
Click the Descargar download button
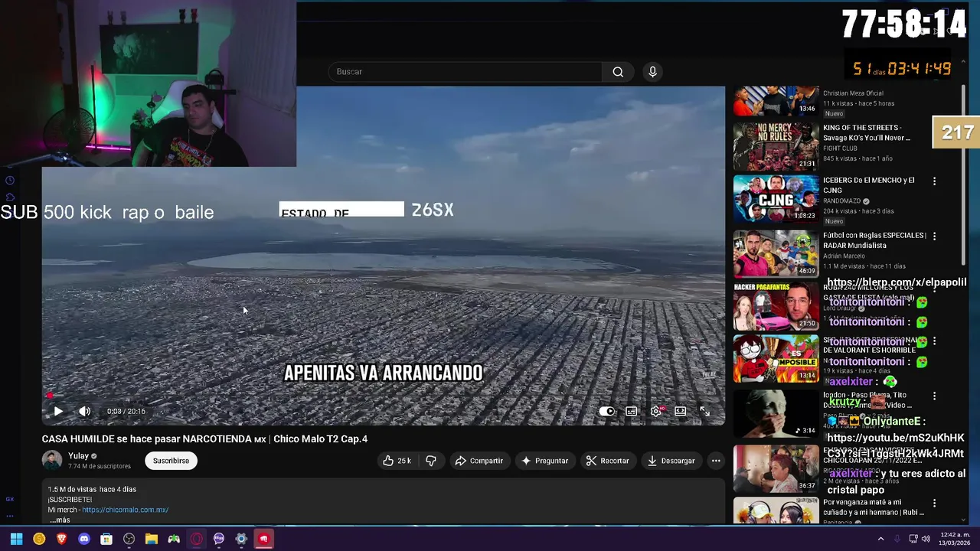pos(671,461)
